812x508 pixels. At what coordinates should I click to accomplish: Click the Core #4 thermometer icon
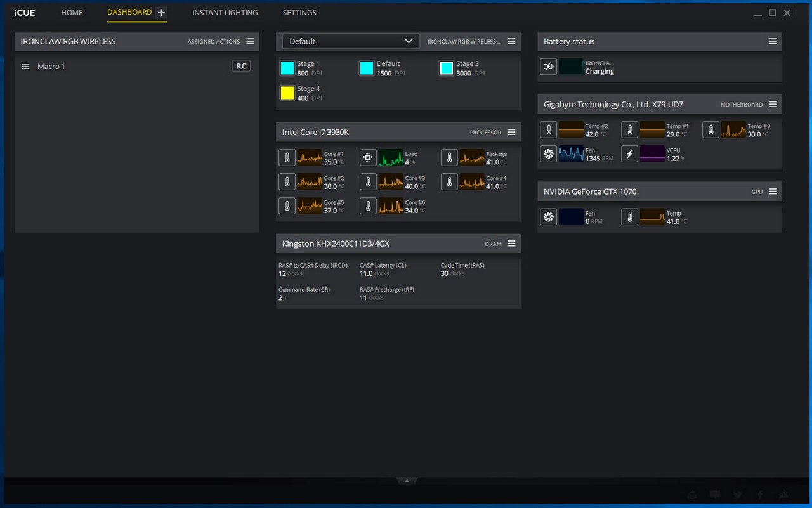(x=449, y=182)
